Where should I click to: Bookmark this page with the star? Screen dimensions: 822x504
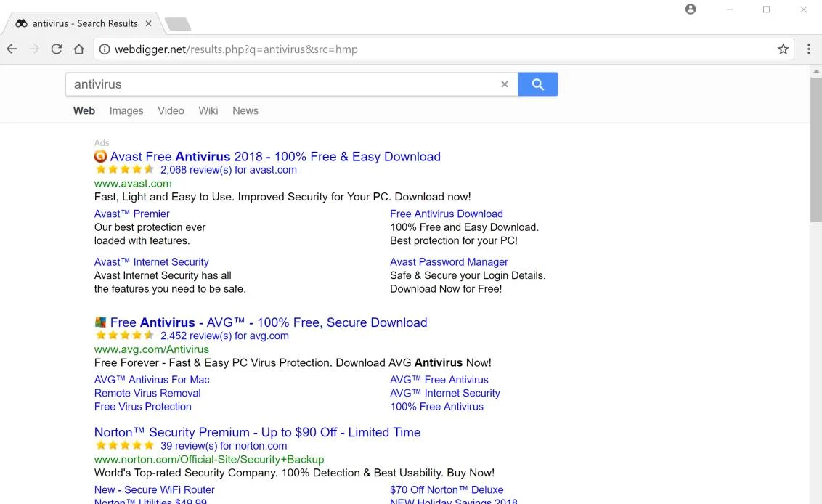pyautogui.click(x=784, y=49)
